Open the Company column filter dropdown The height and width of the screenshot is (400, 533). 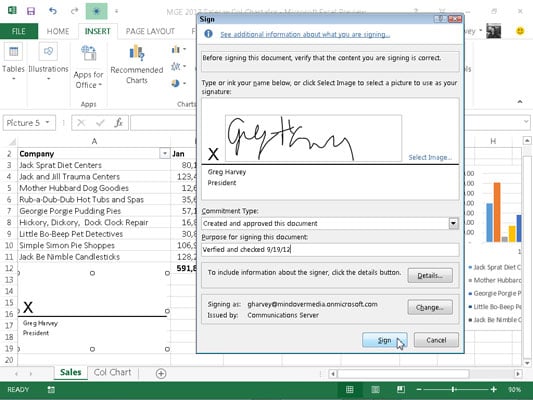click(x=165, y=154)
